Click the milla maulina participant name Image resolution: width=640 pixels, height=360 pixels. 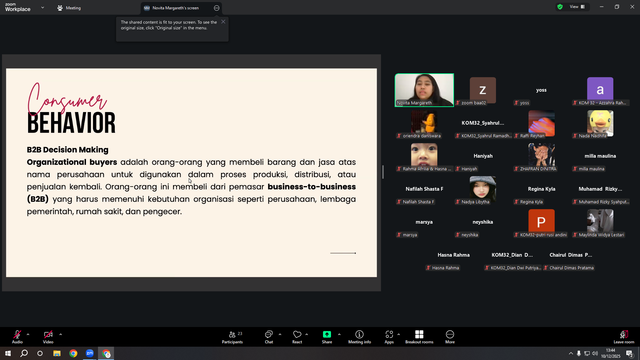pos(600,156)
